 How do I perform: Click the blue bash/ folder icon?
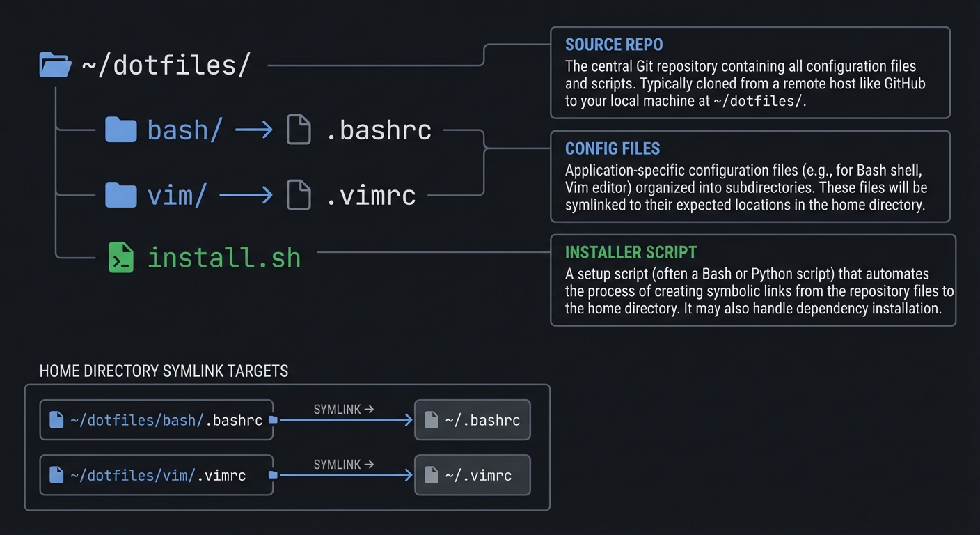tap(121, 130)
